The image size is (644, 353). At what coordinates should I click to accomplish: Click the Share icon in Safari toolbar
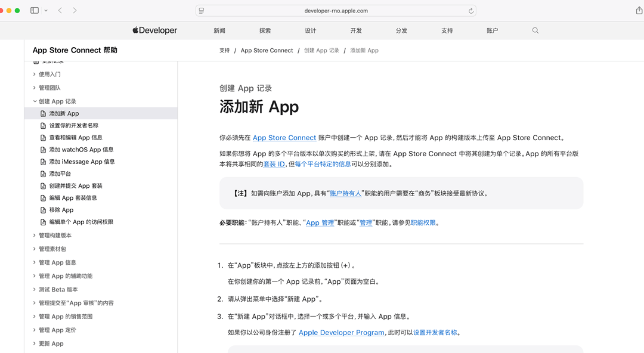639,10
